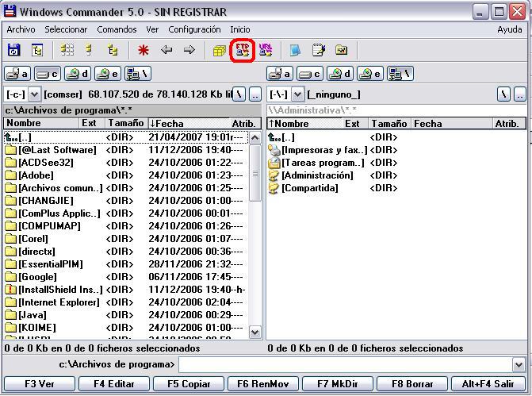This screenshot has width=532, height=396.
Task: Select drive a in left panel
Action: (x=17, y=74)
